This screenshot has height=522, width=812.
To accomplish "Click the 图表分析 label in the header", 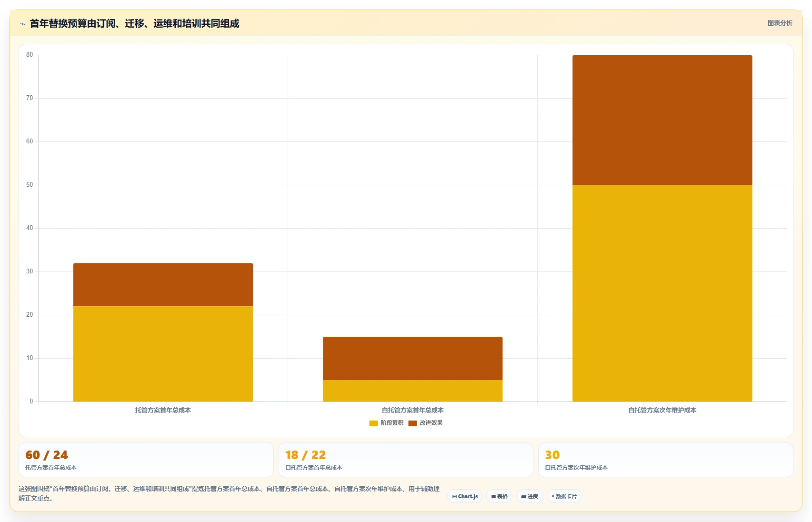I will click(x=780, y=23).
